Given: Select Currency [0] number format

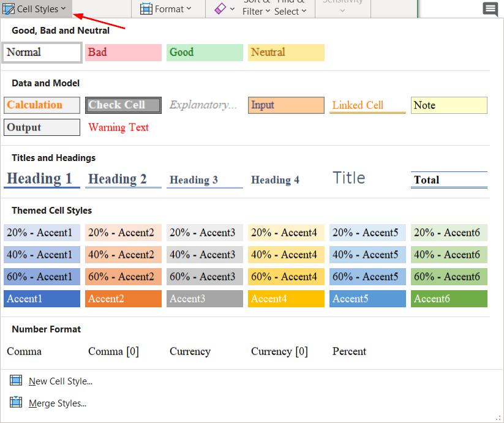Looking at the screenshot, I should (x=279, y=351).
